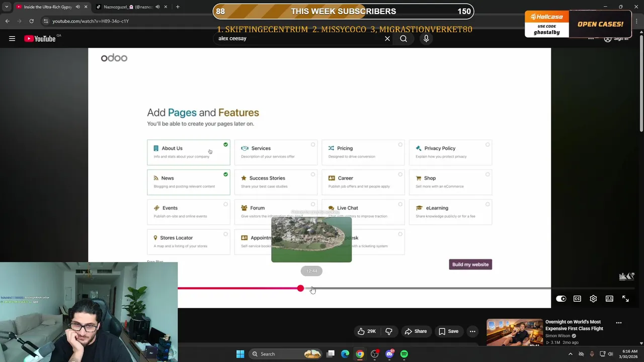Launch Microsoft Edge from taskbar
This screenshot has height=362, width=644.
pos(345,354)
